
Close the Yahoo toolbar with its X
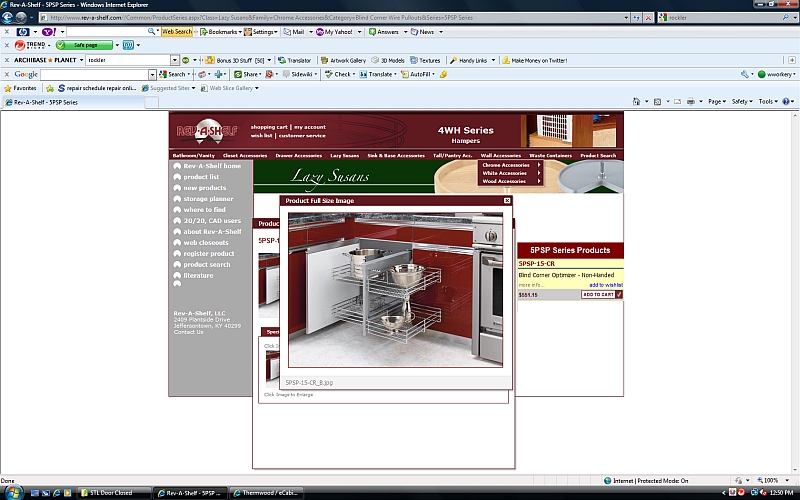click(x=7, y=32)
